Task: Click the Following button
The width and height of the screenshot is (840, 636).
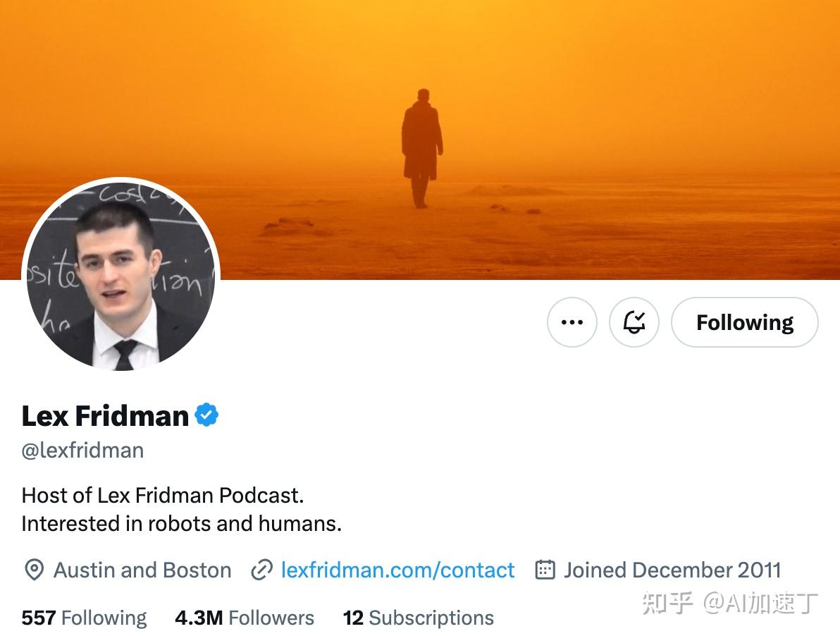Action: point(744,322)
